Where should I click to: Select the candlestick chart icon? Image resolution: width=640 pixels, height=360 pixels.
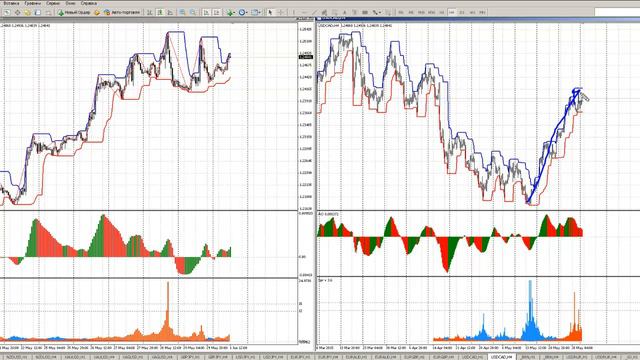tap(160, 13)
